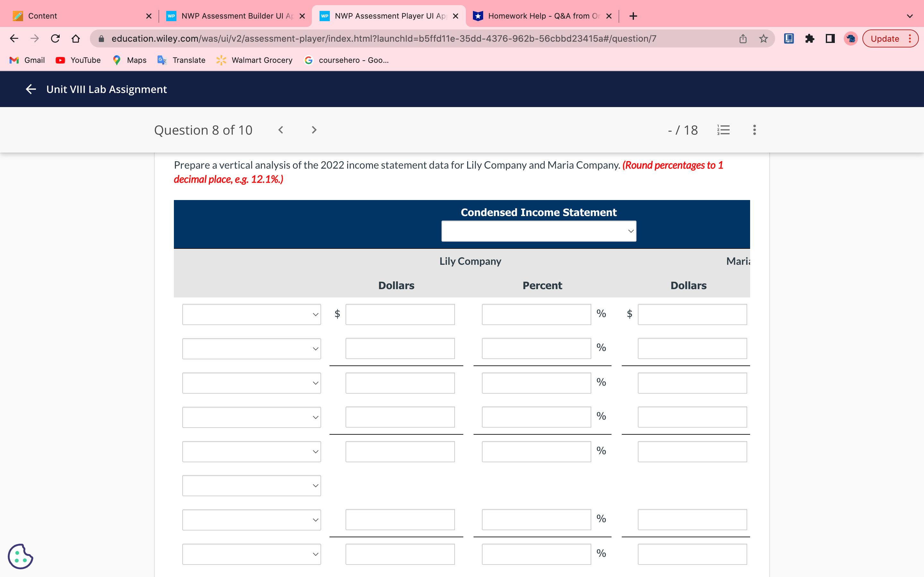
Task: Click the browser profile avatar icon
Action: (x=850, y=38)
